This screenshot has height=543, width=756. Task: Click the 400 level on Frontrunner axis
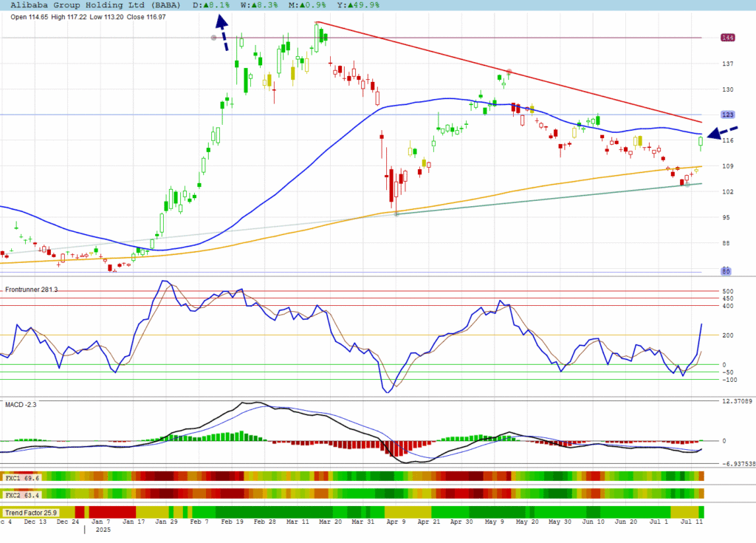727,306
